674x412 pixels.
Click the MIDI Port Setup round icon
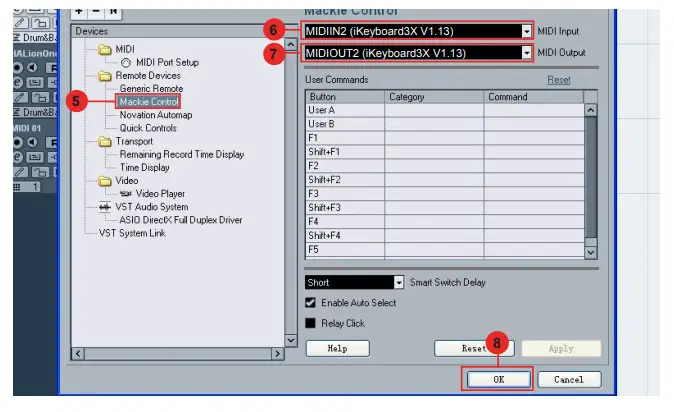coord(126,63)
